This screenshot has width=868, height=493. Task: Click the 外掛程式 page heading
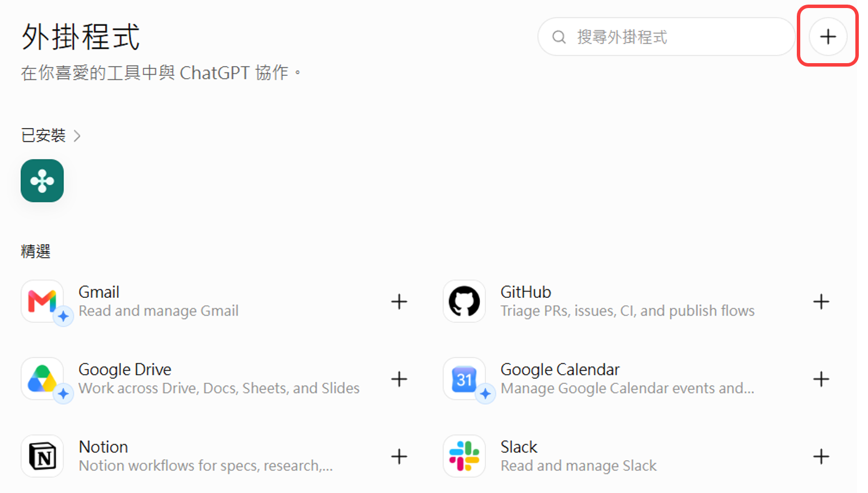(x=81, y=37)
